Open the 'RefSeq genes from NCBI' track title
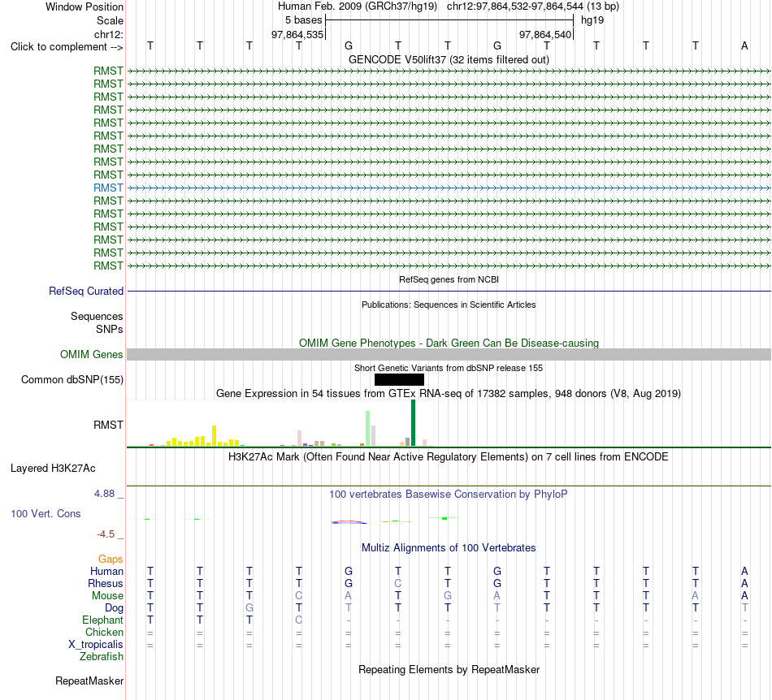772x700 pixels. tap(449, 279)
